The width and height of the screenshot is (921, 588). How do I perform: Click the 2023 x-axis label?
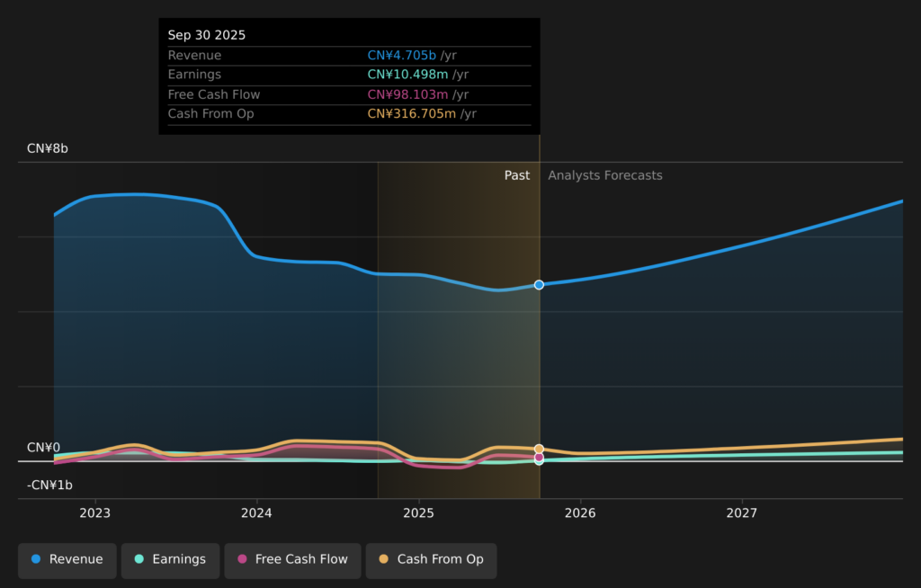[x=94, y=513]
